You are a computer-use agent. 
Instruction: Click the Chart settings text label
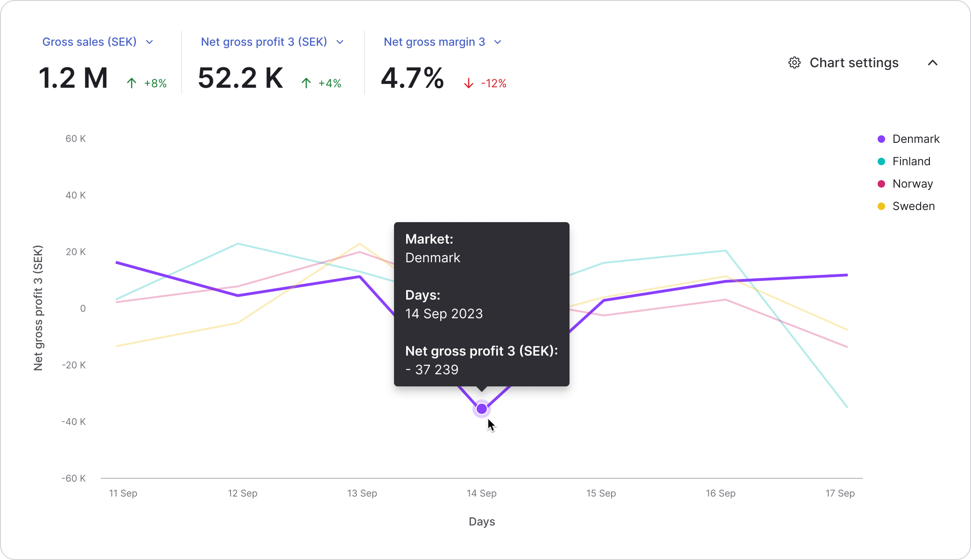[x=854, y=63]
